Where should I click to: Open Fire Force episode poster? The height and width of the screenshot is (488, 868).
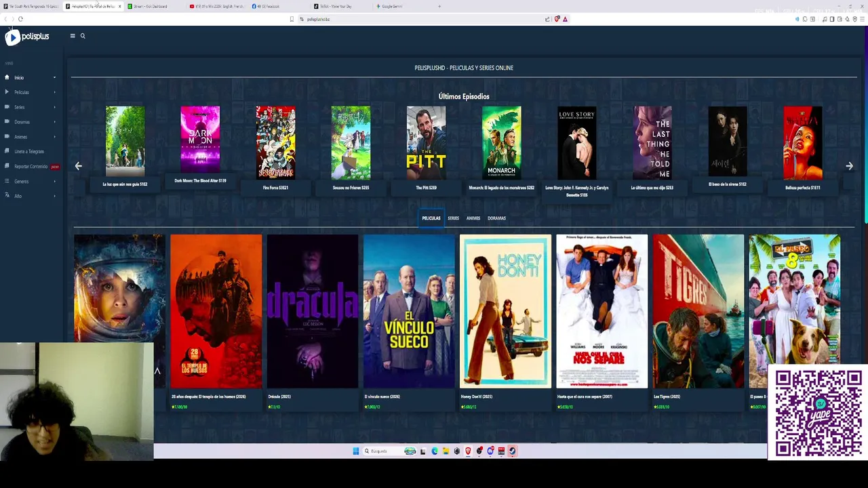tap(275, 142)
